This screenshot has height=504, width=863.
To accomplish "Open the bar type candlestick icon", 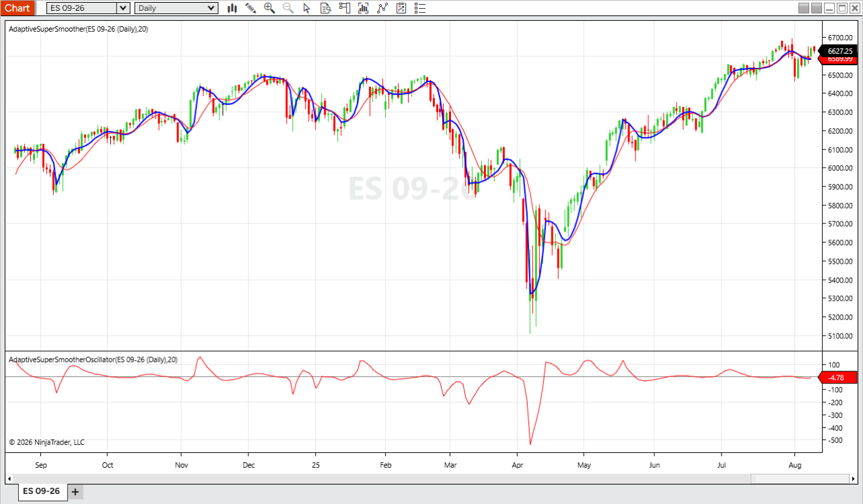I will pyautogui.click(x=232, y=8).
